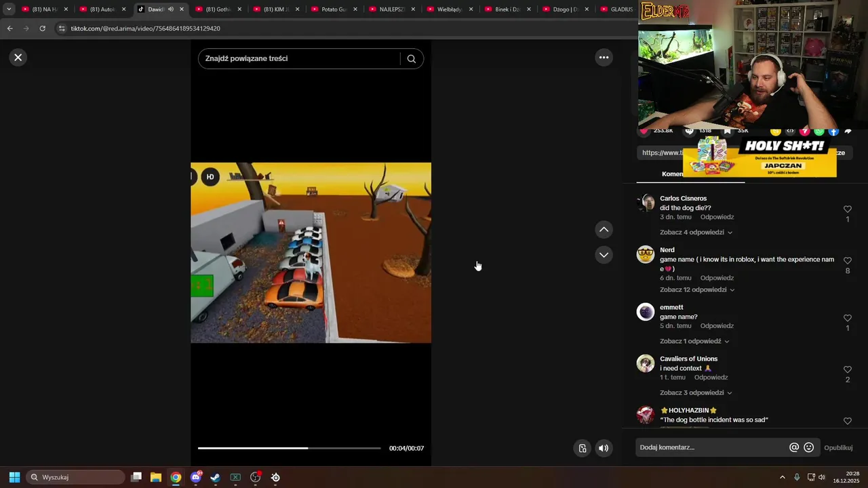Reply to Cavaliers of Unions via Odpowiedz
Viewport: 868px width, 488px height.
(711, 378)
